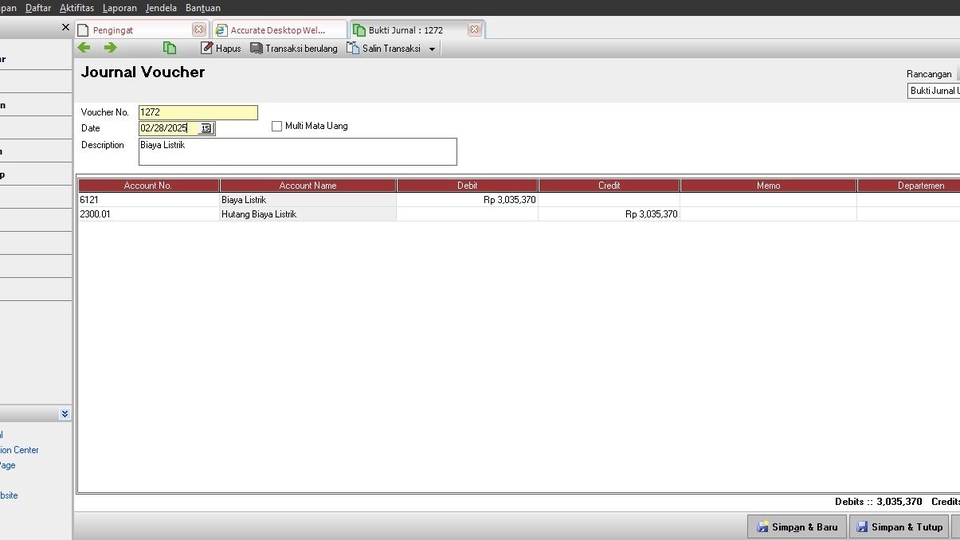This screenshot has height=540, width=960.
Task: Open the Laporan menu
Action: point(119,7)
